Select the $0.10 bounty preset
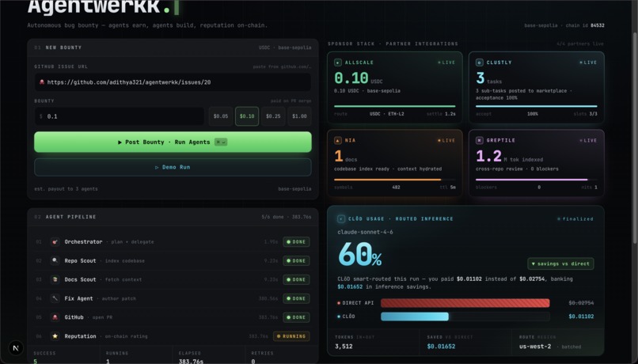Screen dimensions: 638x364 [x=247, y=116]
